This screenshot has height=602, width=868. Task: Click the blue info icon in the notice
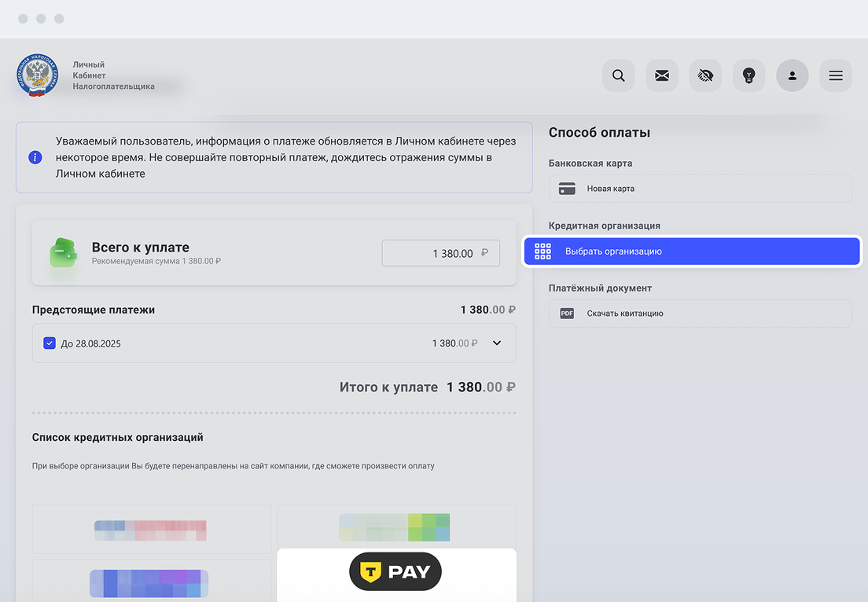pos(35,157)
